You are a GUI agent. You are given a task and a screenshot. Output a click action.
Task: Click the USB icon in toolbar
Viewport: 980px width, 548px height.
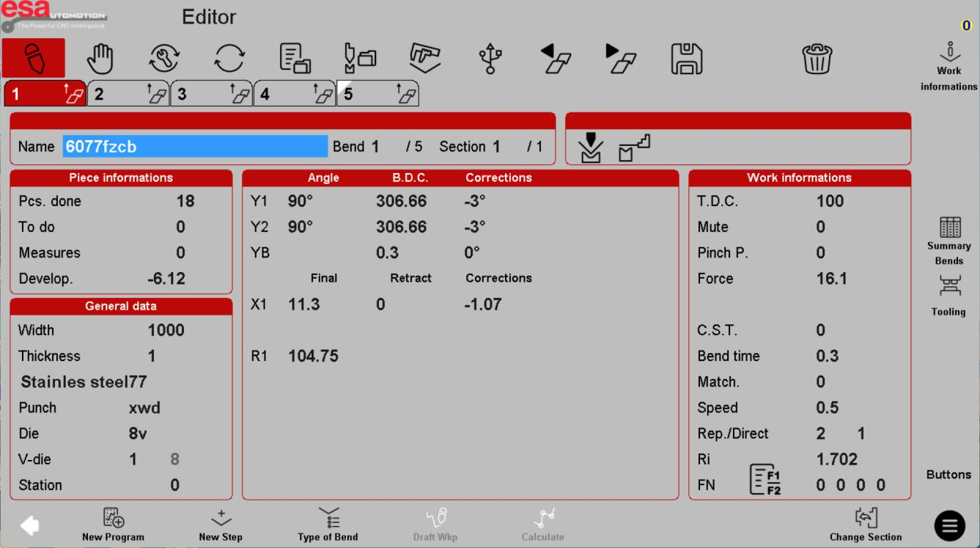pos(490,59)
